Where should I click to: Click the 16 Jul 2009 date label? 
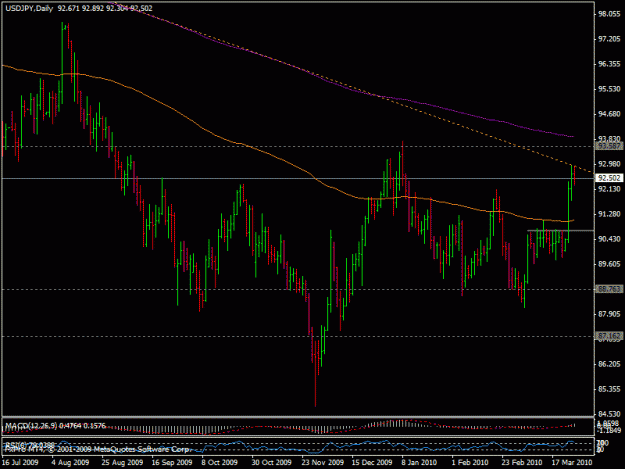click(20, 462)
